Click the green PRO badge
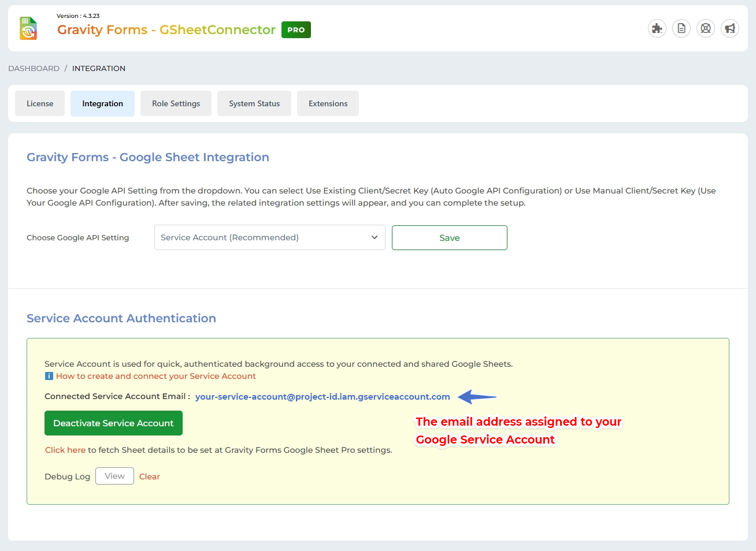Viewport: 756px width, 551px height. coord(296,30)
